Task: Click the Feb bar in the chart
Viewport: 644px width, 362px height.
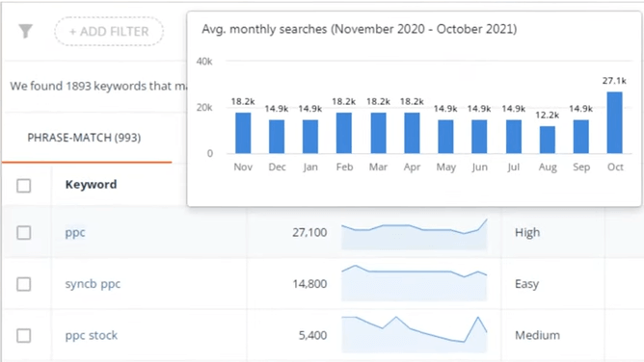Action: coord(344,133)
